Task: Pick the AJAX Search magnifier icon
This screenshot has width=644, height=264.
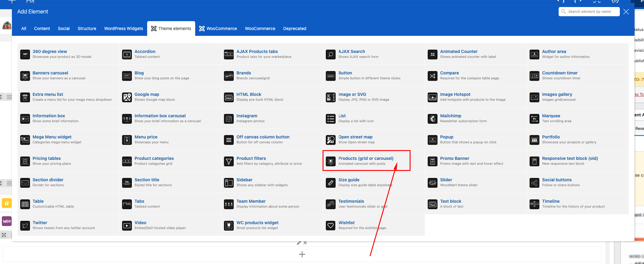Action: [331, 54]
